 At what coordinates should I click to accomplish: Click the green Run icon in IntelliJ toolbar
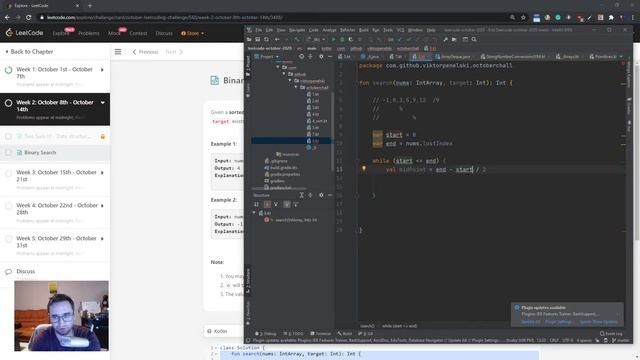click(x=333, y=40)
